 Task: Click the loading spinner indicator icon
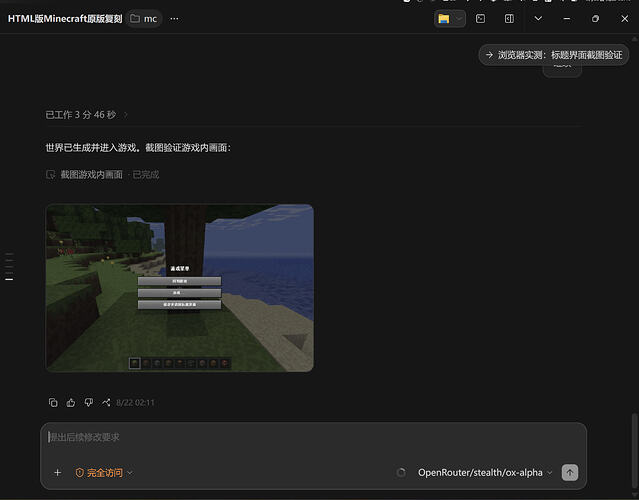click(401, 473)
